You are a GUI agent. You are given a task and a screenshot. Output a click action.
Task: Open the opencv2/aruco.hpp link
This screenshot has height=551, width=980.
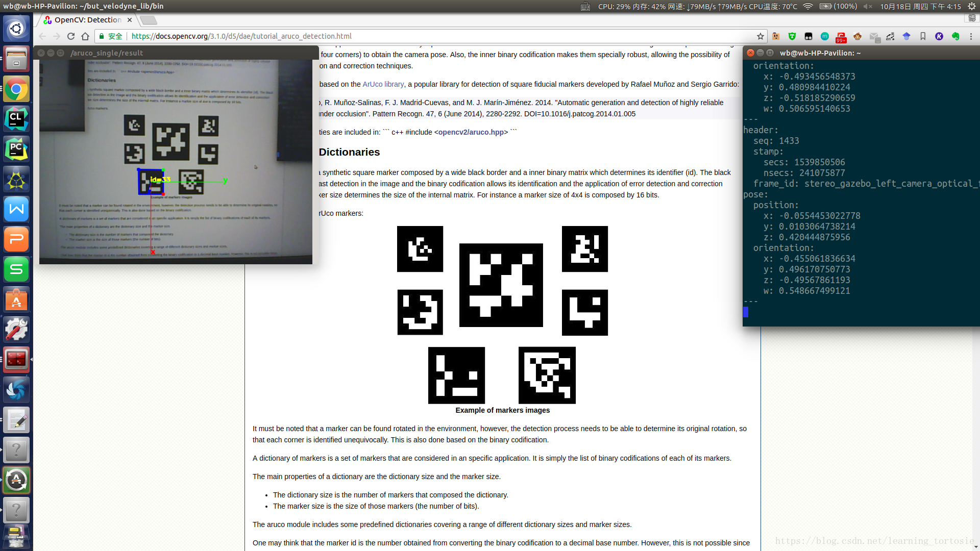pos(471,132)
